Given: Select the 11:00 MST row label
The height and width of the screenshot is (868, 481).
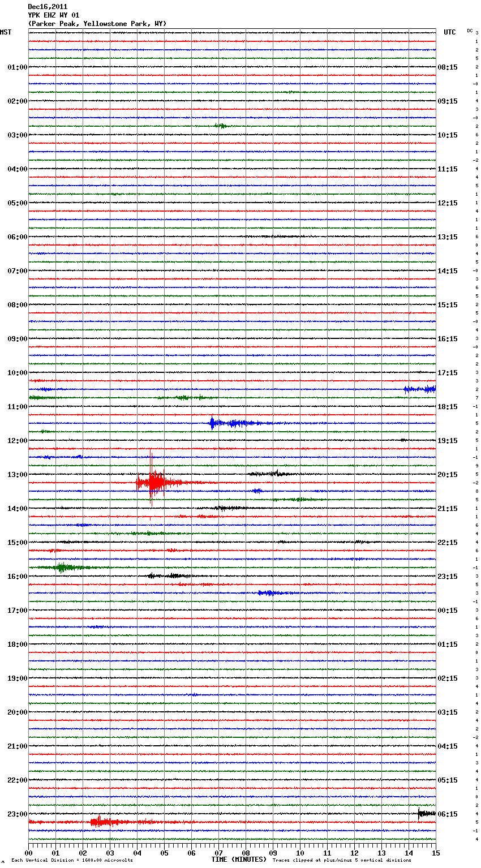Looking at the screenshot, I should [x=18, y=407].
